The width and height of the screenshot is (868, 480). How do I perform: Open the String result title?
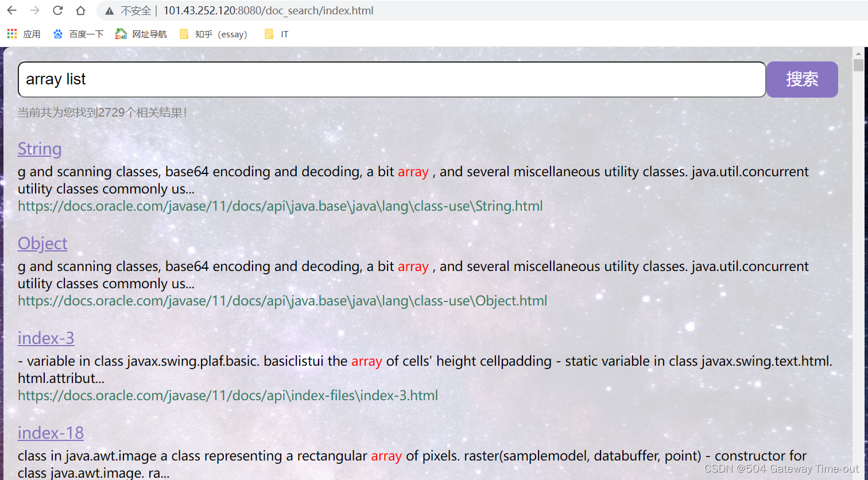(40, 149)
